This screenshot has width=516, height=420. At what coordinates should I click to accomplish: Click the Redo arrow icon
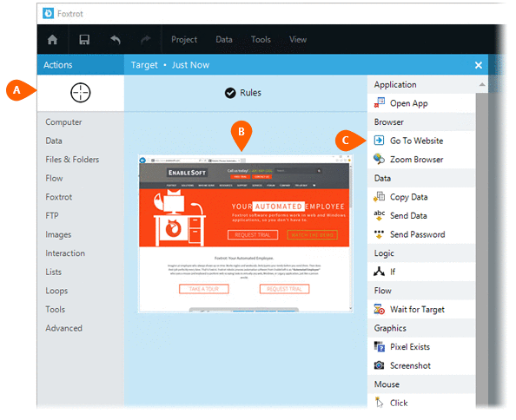[146, 39]
